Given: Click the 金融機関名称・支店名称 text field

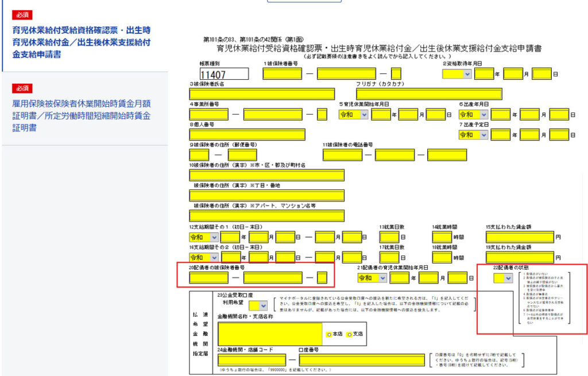Looking at the screenshot, I should tap(270, 334).
